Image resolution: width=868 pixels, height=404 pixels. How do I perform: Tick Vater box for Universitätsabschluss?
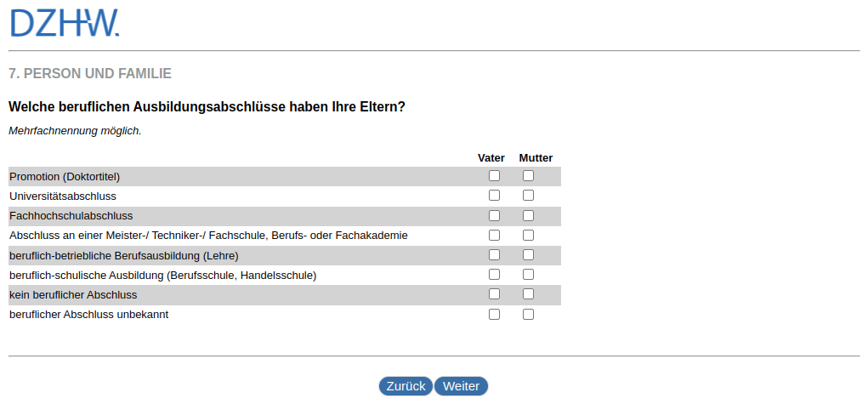pyautogui.click(x=494, y=196)
